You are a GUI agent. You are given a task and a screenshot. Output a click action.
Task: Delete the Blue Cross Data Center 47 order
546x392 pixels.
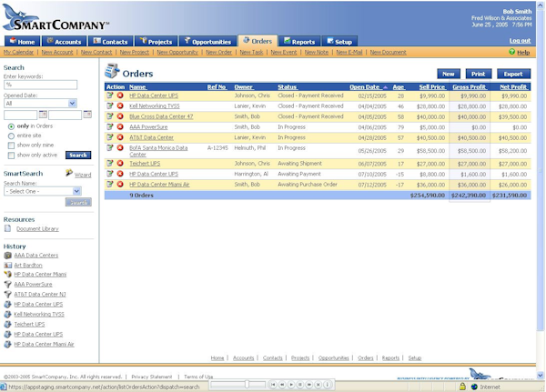tap(120, 116)
